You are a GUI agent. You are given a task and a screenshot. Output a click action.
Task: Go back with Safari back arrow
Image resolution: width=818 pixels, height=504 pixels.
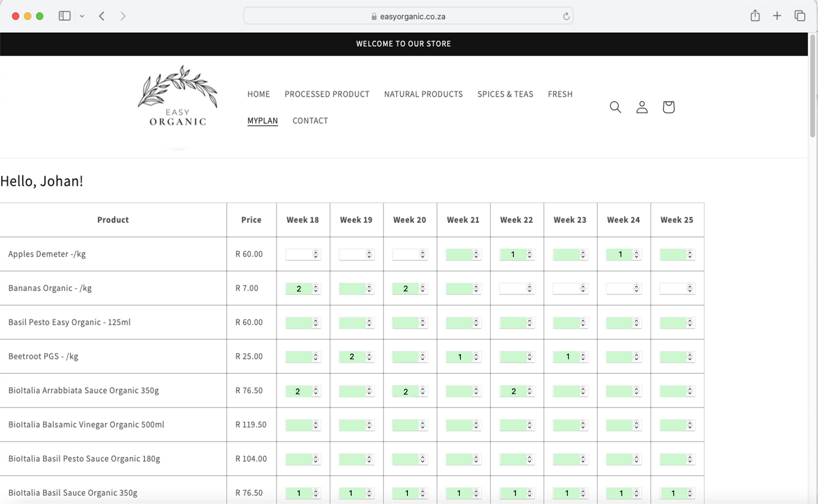101,16
